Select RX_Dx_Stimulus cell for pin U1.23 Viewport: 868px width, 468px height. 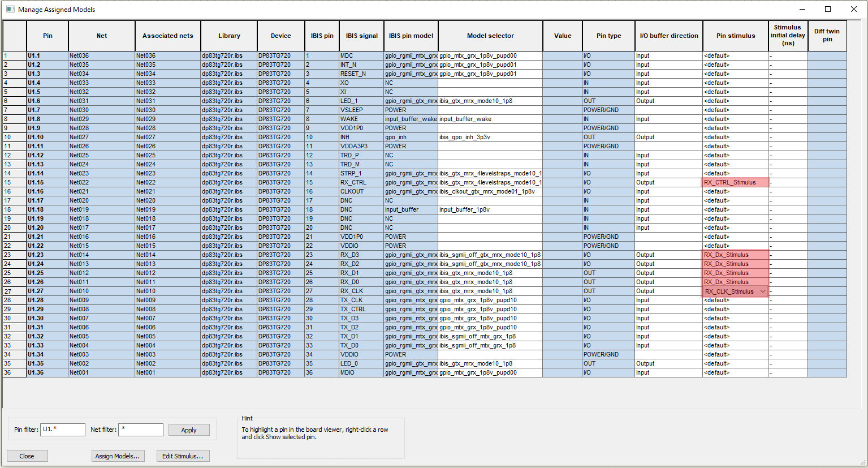736,255
